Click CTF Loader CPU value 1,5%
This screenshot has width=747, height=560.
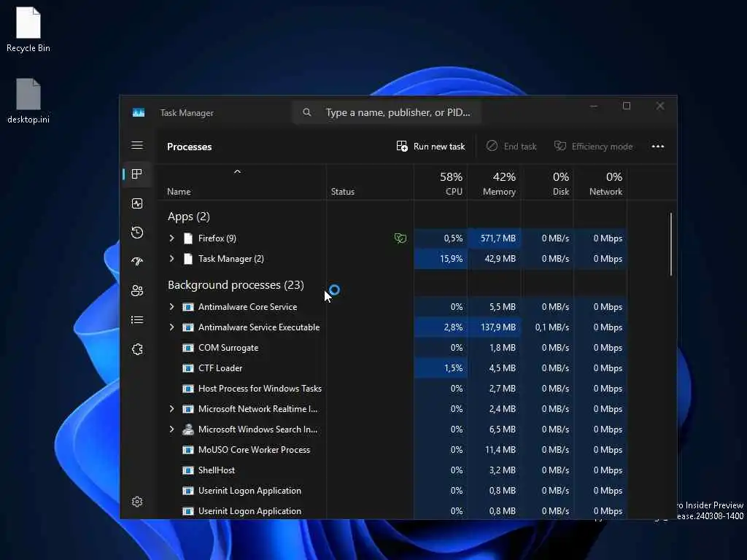tap(453, 368)
